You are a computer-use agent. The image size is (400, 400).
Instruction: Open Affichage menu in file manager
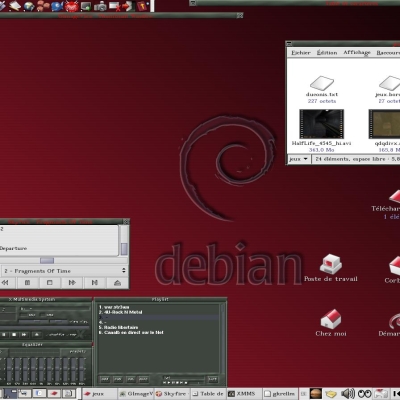click(357, 53)
